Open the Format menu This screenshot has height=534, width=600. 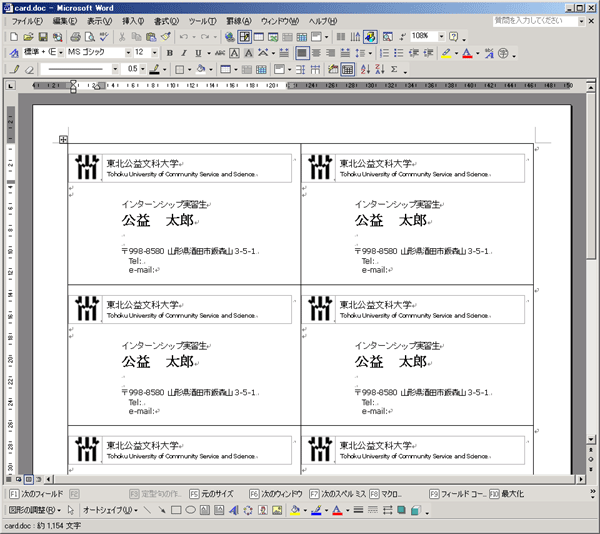tap(166, 21)
